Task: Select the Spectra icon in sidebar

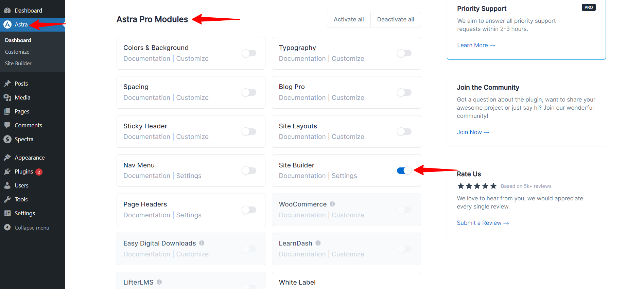Action: coord(8,139)
